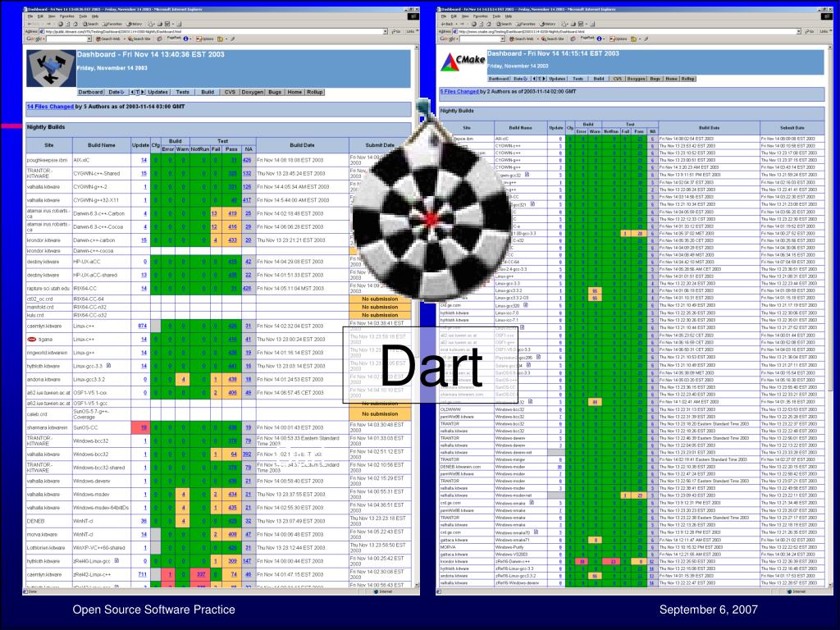The image size is (840, 630).
Task: Click Stop icon in left browser toolbar
Action: 61,24
